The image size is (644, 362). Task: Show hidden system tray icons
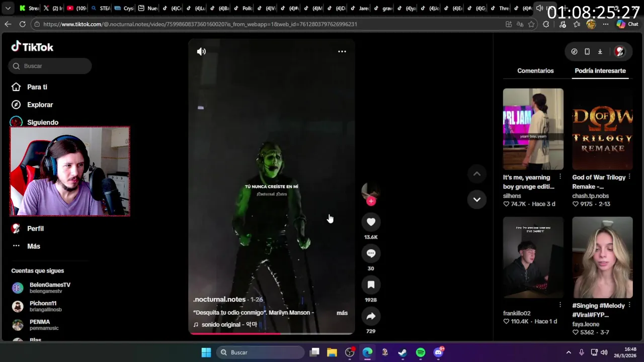pos(569,352)
